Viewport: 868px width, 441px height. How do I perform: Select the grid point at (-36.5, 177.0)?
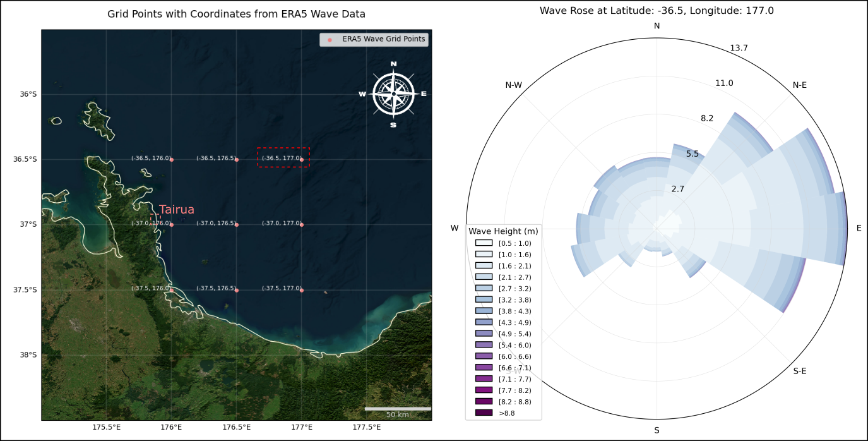point(302,159)
